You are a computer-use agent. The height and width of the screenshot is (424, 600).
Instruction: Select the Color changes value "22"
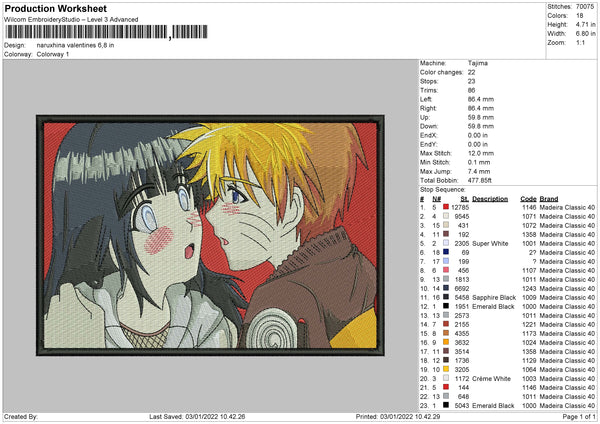[471, 72]
